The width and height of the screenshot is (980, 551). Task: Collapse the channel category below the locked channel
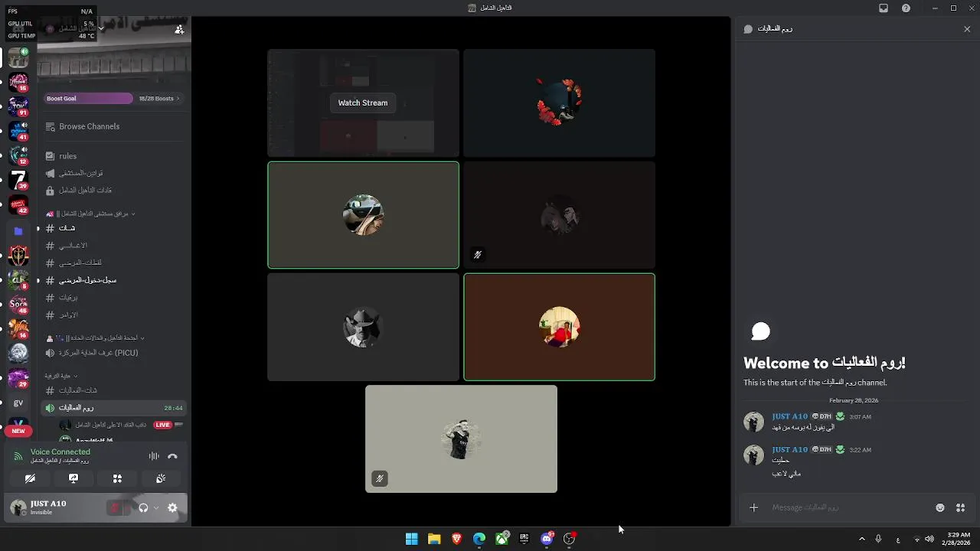pos(90,214)
